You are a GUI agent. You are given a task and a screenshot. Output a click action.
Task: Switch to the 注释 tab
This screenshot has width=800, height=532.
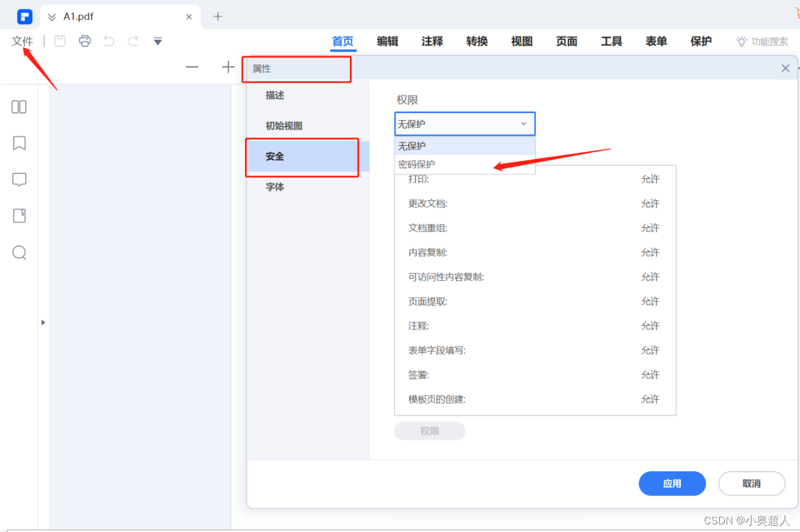coord(433,42)
